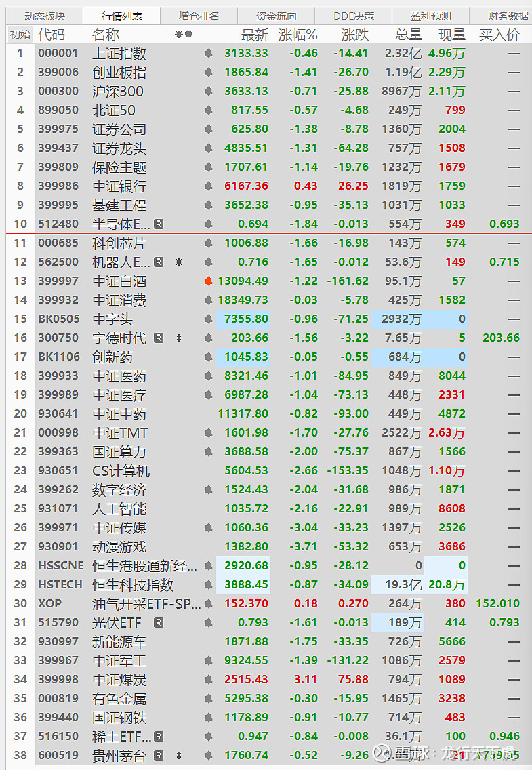
Task: Open the DDE决策 tab
Action: (353, 16)
